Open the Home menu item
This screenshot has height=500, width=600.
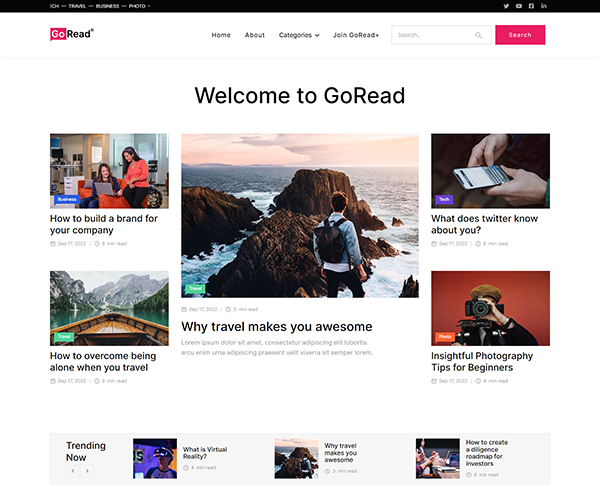[221, 35]
